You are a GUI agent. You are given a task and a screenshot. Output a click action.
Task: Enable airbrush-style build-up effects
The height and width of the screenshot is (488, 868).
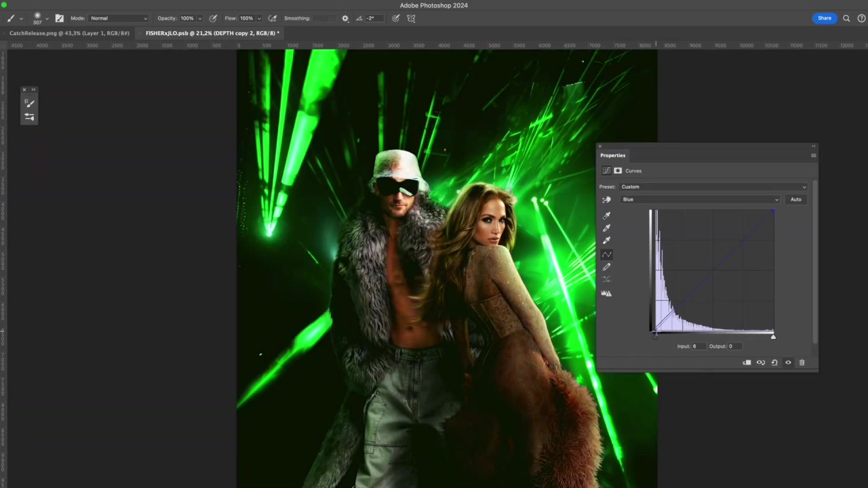(x=273, y=18)
